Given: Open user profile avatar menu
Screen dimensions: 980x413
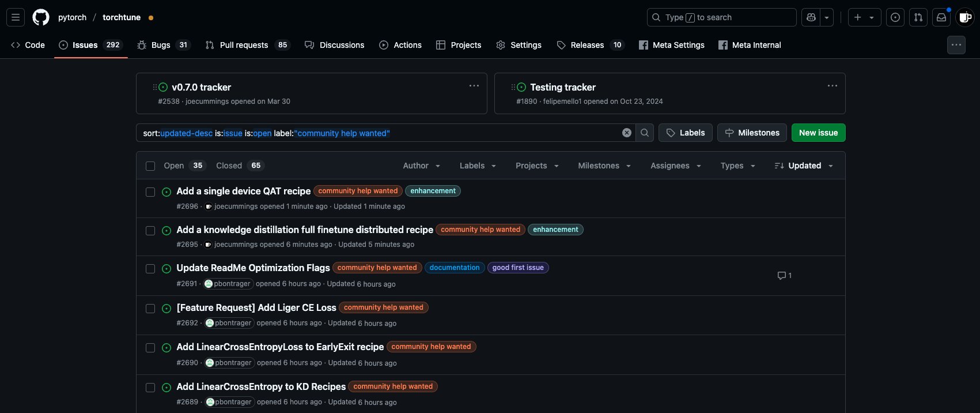Looking at the screenshot, I should [965, 17].
